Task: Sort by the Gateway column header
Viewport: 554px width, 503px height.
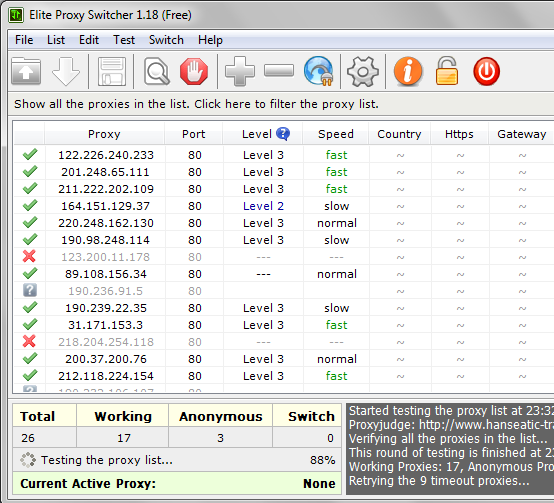Action: 521,134
